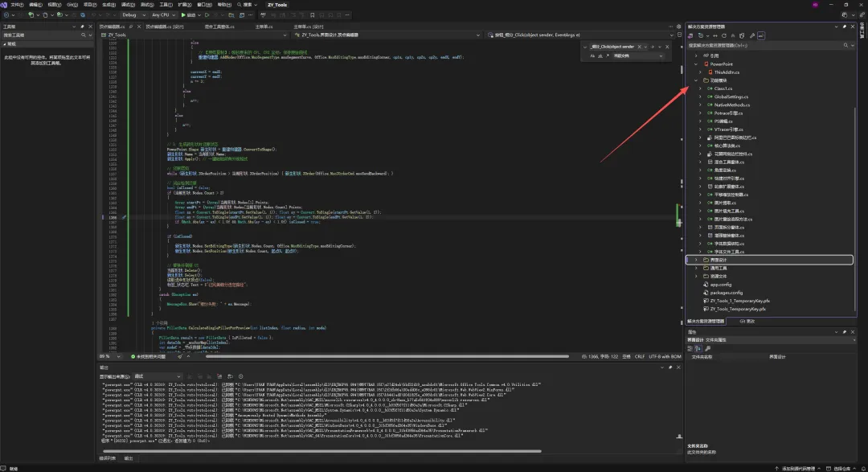Viewport: 868px width, 472px height.
Task: Click the 解决方案资源管理器 bottom tab
Action: pos(706,322)
